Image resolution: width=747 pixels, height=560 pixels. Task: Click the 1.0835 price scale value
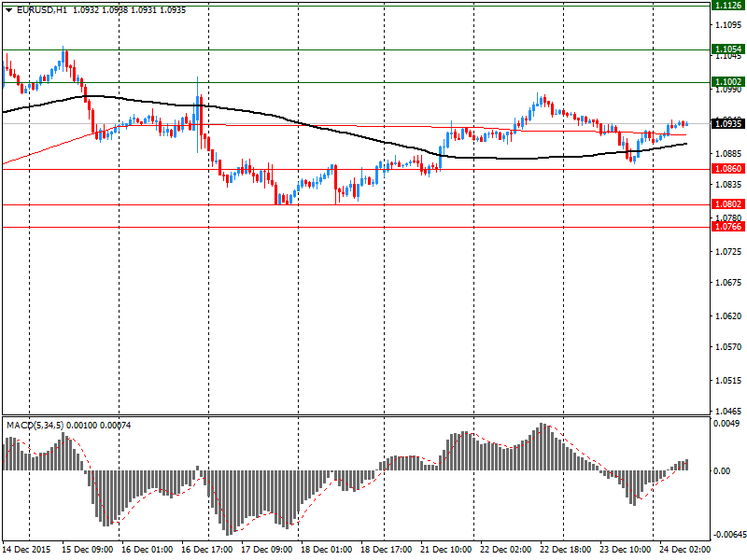click(729, 184)
